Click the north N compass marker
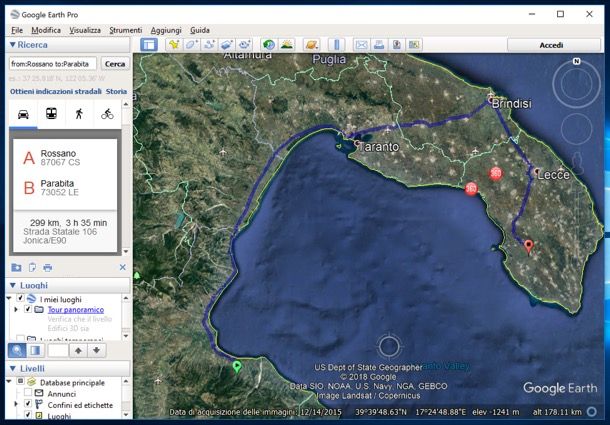610x425 pixels. click(x=577, y=61)
